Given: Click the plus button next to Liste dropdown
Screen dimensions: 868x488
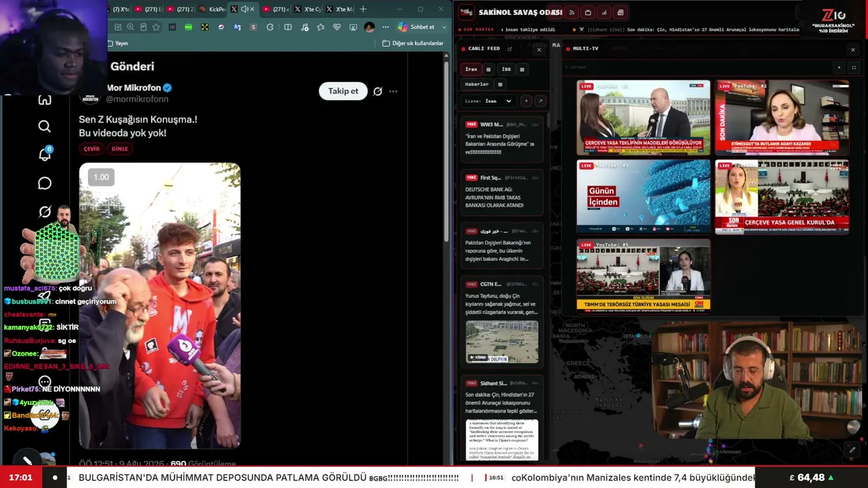Looking at the screenshot, I should pos(526,101).
